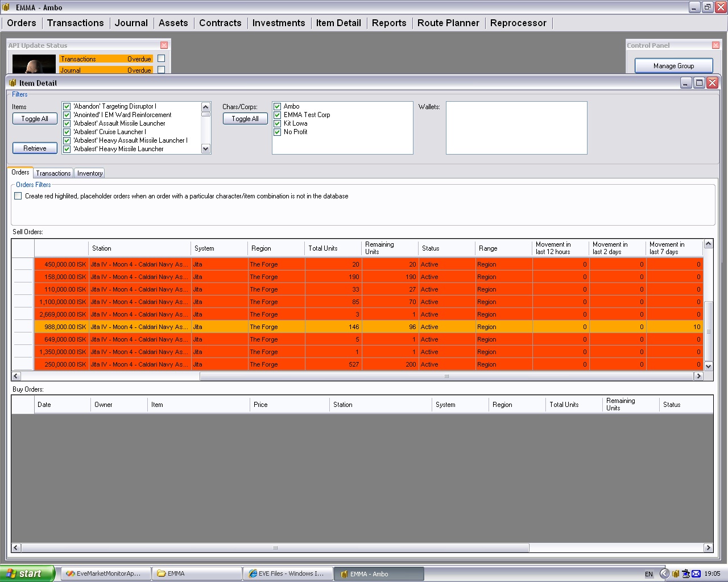Image resolution: width=728 pixels, height=582 pixels.
Task: Click the mail icon in system tray
Action: 696,573
